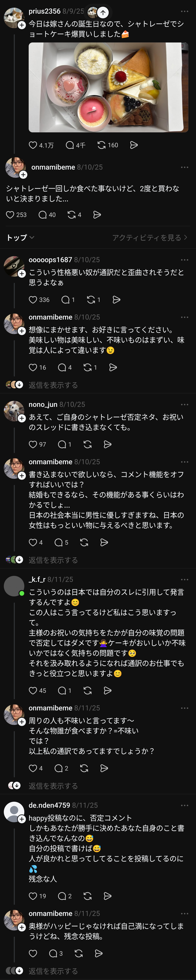Like ooooops1687's reply

(x=33, y=300)
